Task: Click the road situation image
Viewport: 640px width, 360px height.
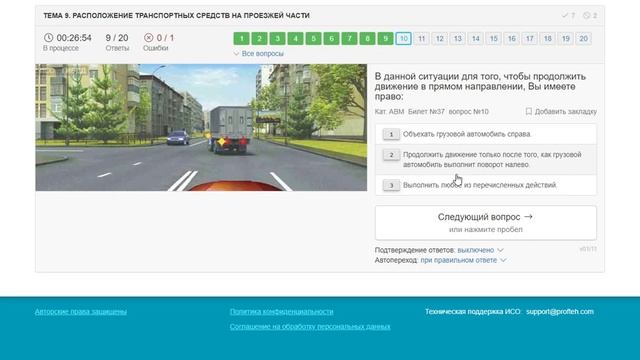Action: (x=201, y=127)
